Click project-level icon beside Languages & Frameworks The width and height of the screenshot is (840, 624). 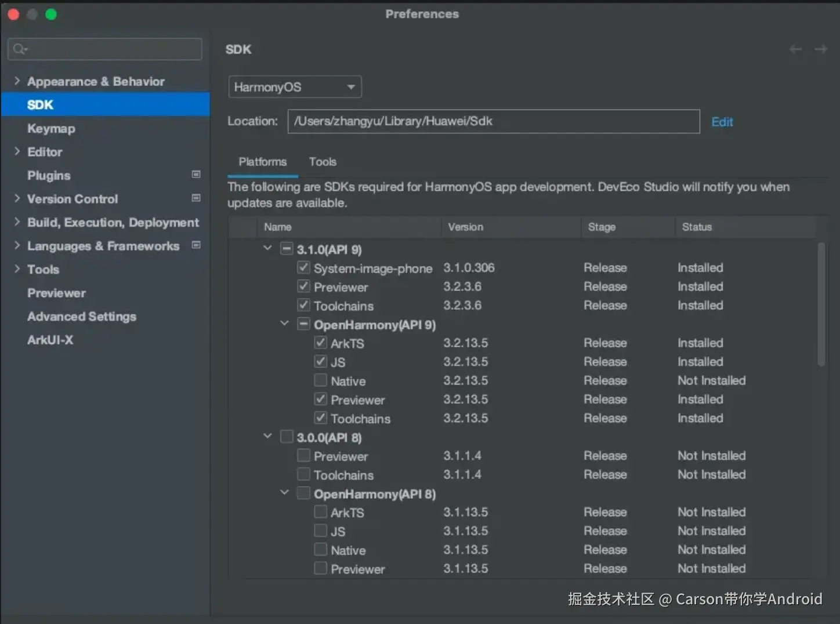(x=196, y=245)
